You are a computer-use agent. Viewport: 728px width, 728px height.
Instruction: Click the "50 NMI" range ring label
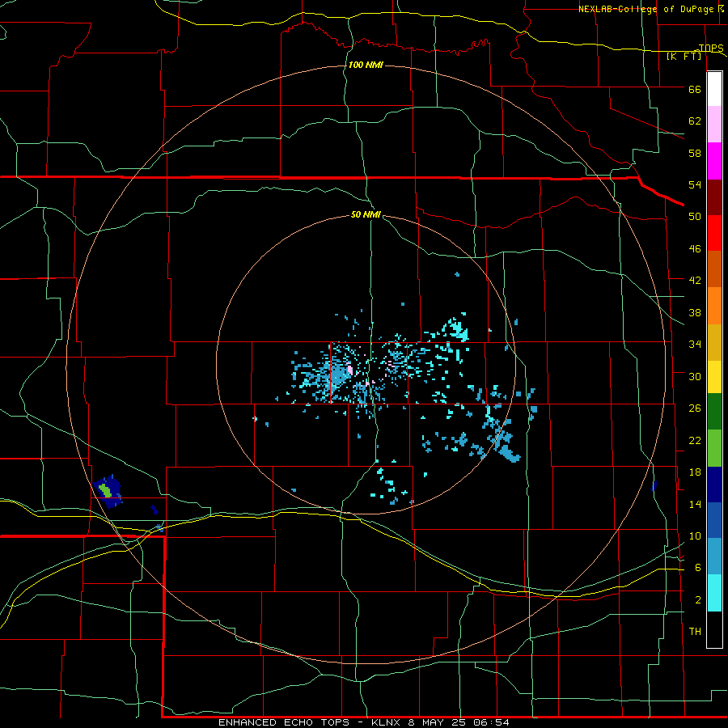(x=366, y=214)
